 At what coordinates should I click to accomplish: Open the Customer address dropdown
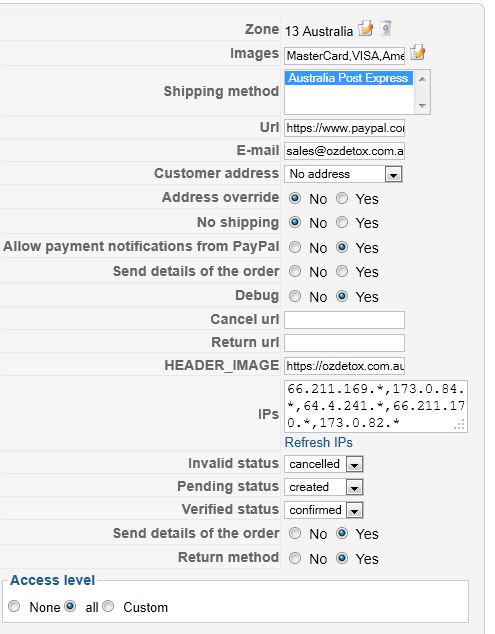click(x=343, y=174)
